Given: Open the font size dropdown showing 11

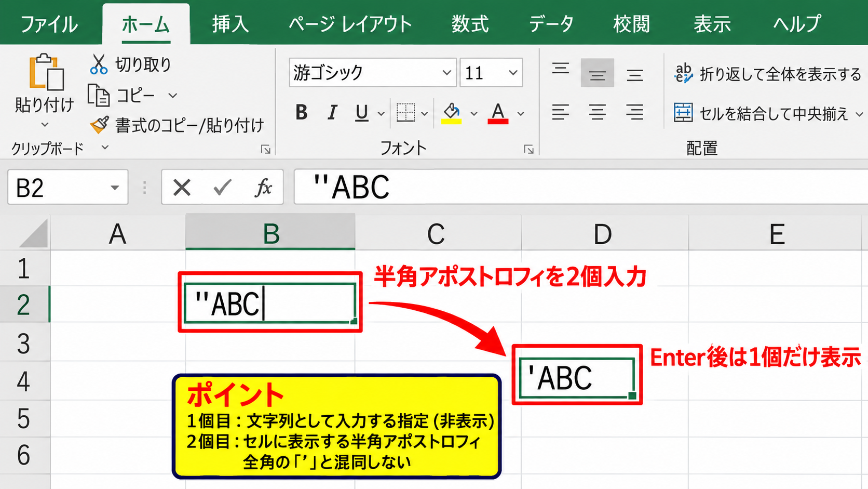Looking at the screenshot, I should [x=513, y=73].
